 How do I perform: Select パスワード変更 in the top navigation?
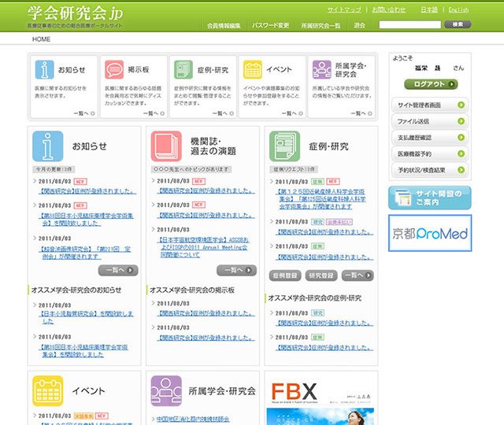(x=271, y=25)
